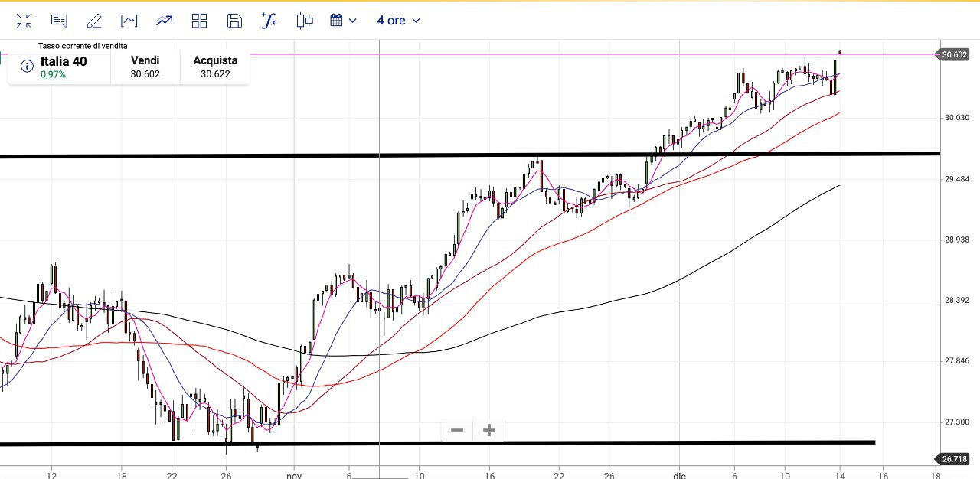Open the bracketed chart pattern tool
The height and width of the screenshot is (479, 980).
[x=129, y=21]
